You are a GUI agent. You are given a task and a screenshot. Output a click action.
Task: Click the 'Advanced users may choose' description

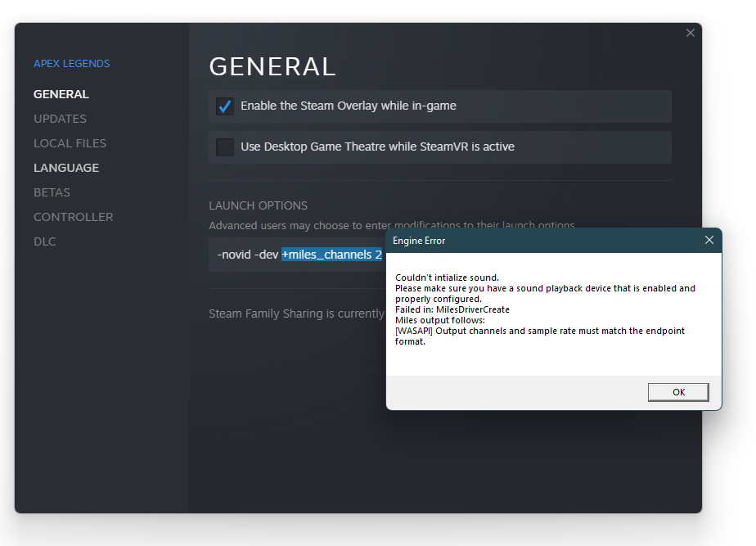tap(391, 225)
